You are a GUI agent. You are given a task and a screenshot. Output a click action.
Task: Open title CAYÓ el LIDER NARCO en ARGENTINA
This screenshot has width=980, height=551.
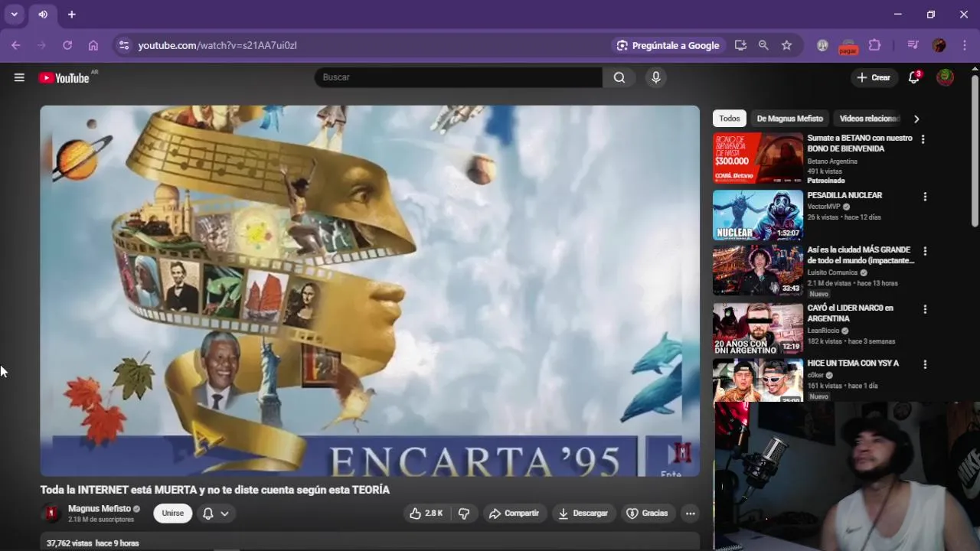click(x=850, y=313)
